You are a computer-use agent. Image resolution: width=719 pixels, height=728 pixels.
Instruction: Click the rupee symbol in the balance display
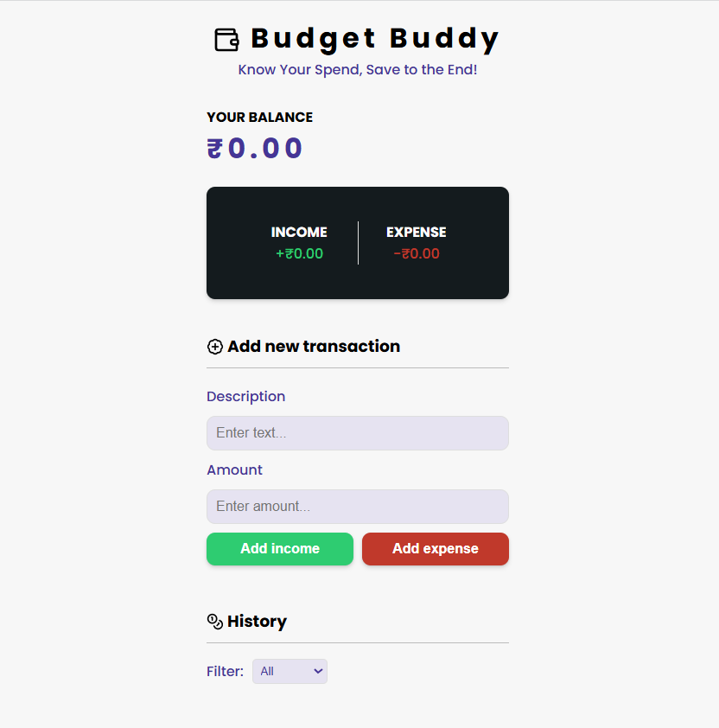click(x=214, y=148)
